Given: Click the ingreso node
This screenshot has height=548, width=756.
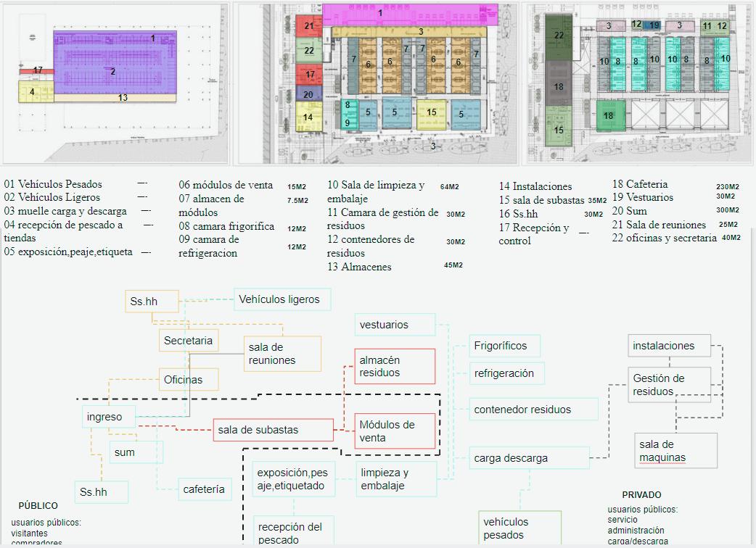Looking at the screenshot, I should pyautogui.click(x=109, y=417).
